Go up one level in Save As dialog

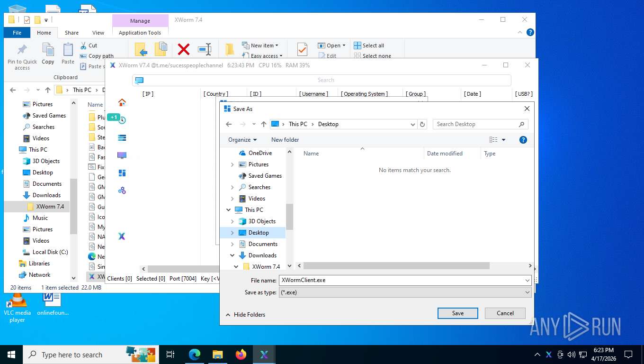[264, 124]
